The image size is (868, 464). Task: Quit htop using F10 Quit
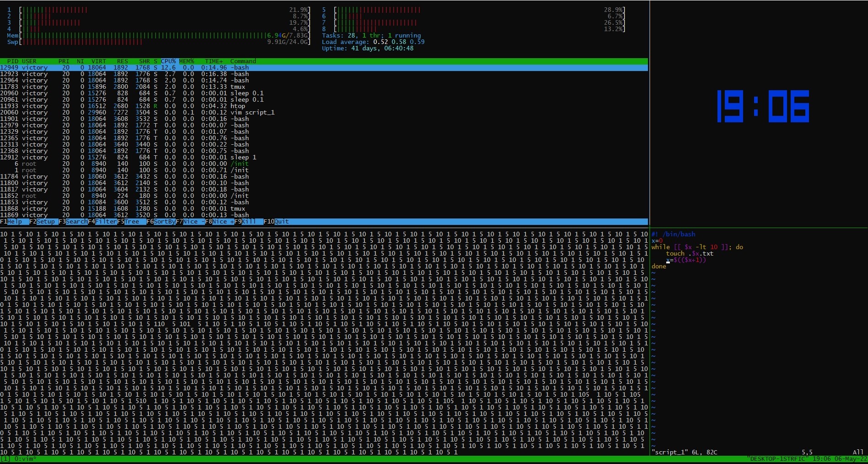[281, 222]
